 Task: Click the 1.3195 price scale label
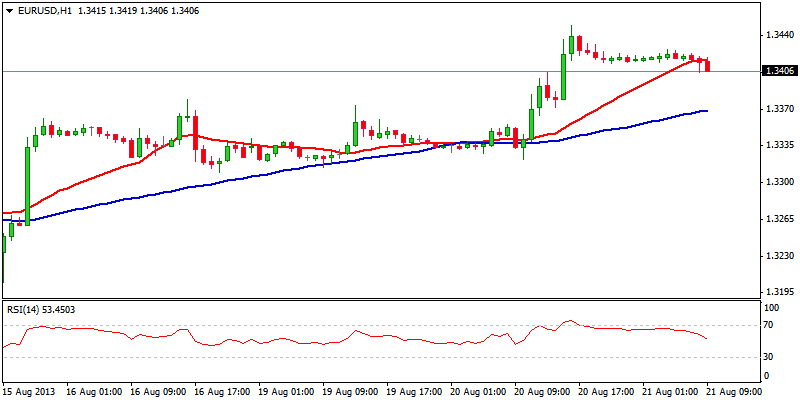[x=779, y=292]
